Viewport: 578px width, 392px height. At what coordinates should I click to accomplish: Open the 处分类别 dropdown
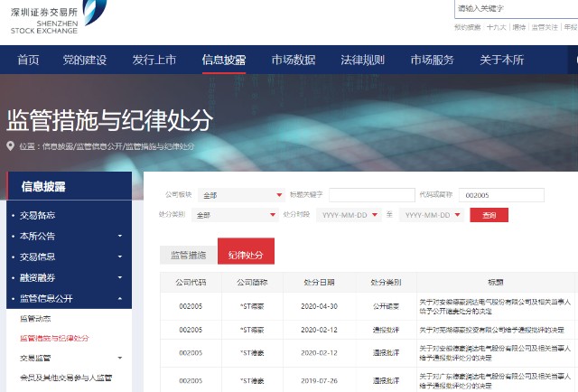point(235,215)
